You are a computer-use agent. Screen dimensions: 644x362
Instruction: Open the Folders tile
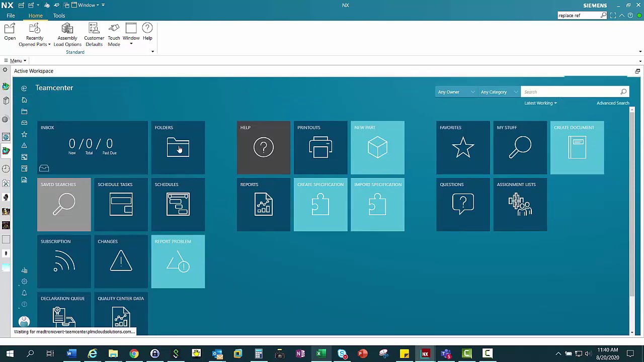coord(178,148)
